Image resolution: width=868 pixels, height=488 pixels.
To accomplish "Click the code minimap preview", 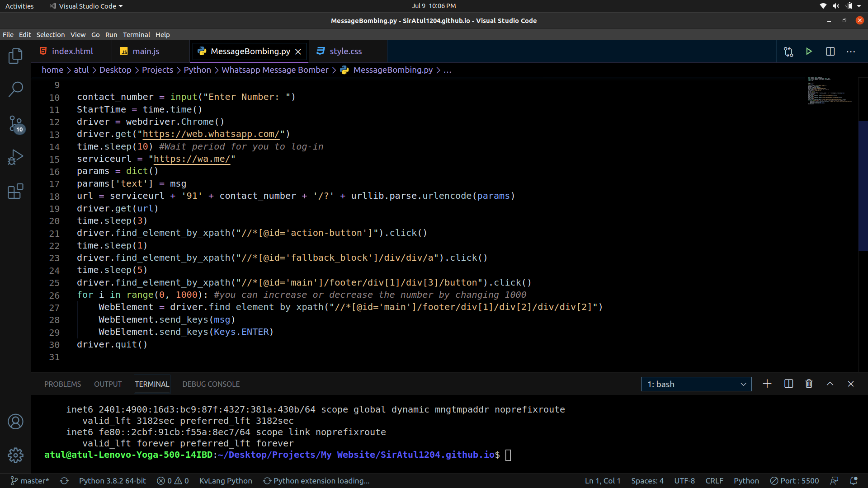I will coord(830,90).
